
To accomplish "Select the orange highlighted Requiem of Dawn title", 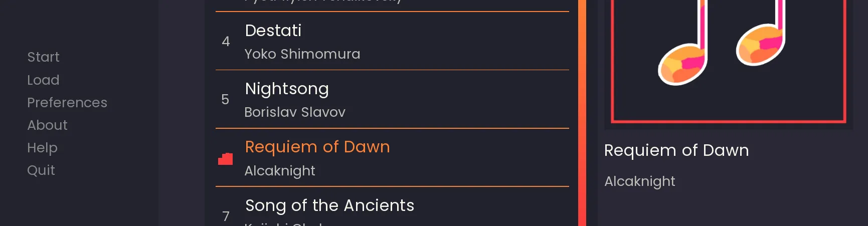I will [317, 147].
